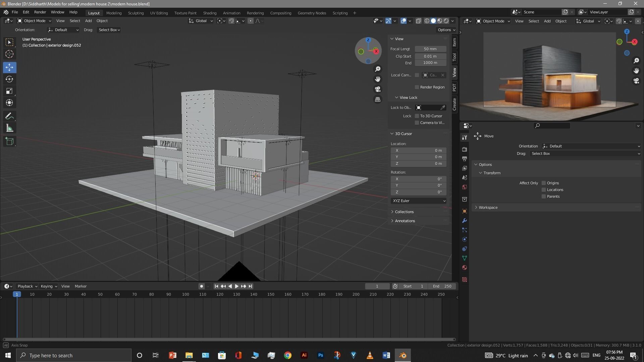The height and width of the screenshot is (362, 644).
Task: Open the Item sidebar tab
Action: [454, 42]
